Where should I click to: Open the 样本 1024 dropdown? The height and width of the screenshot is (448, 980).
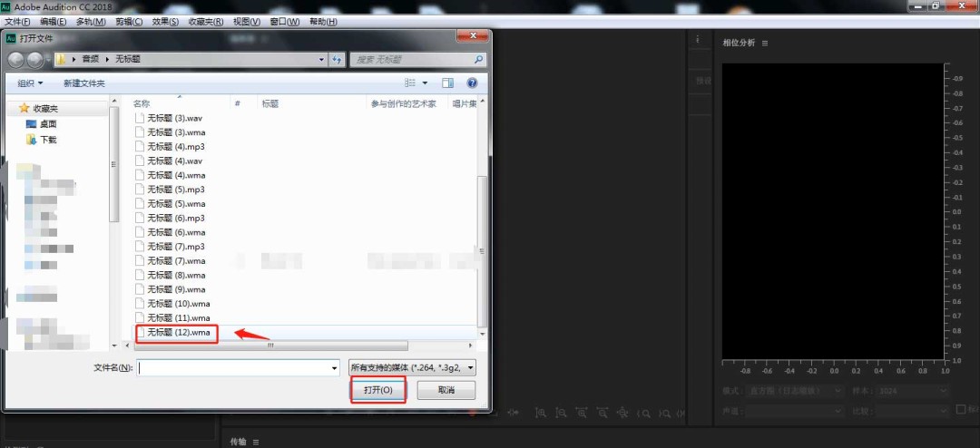tap(913, 391)
